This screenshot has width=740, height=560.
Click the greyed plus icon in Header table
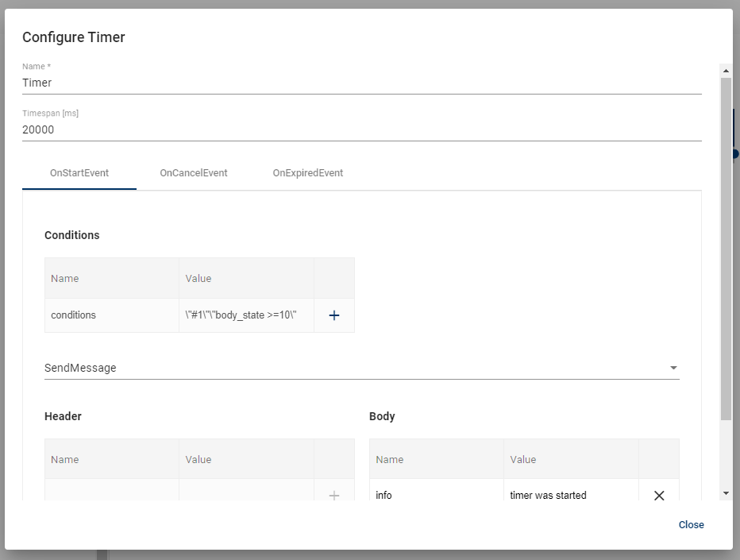334,495
